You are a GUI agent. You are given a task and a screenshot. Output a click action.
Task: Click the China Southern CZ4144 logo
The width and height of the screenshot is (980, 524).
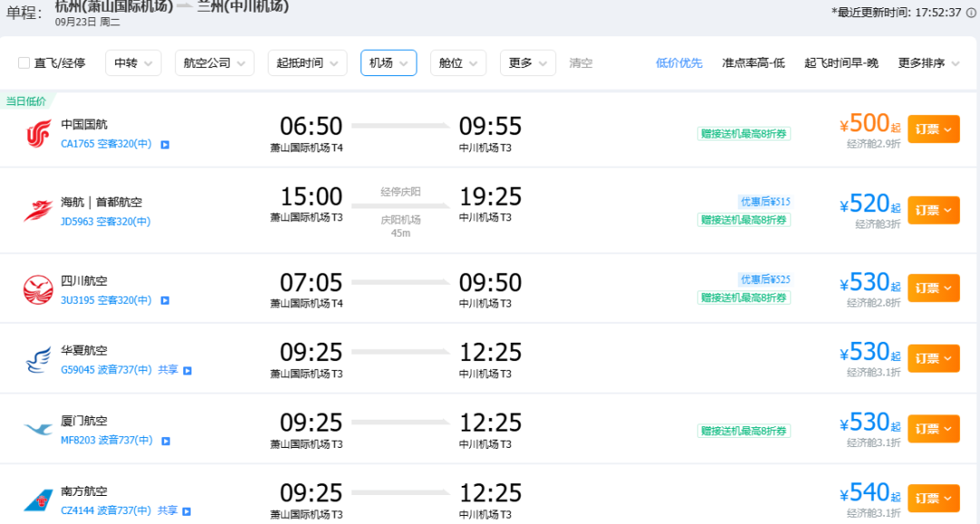[38, 501]
